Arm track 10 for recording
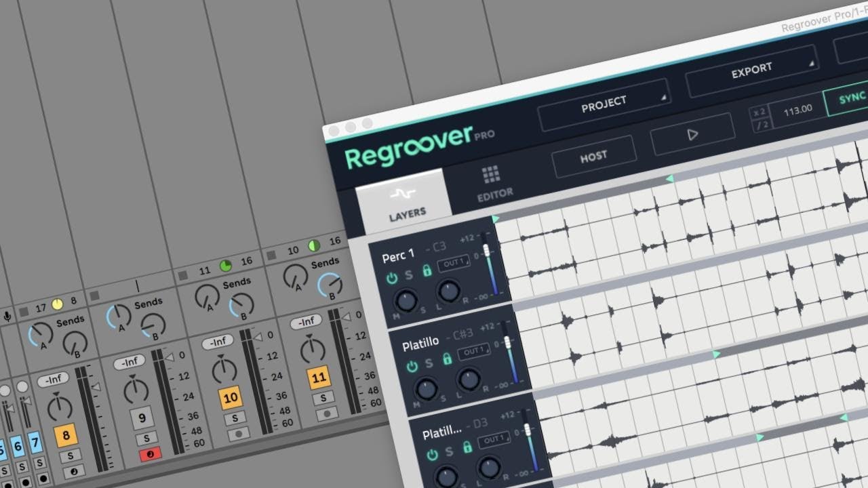 click(238, 434)
